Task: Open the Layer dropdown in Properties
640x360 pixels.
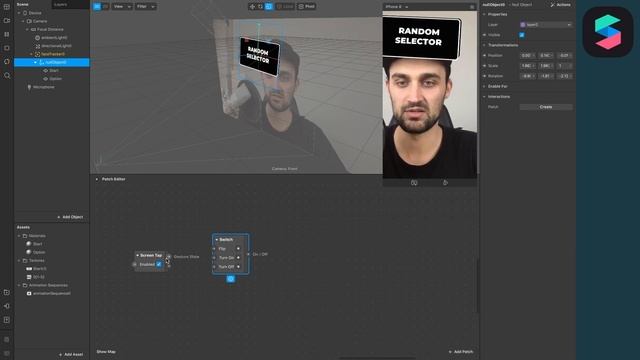Action: coord(546,25)
